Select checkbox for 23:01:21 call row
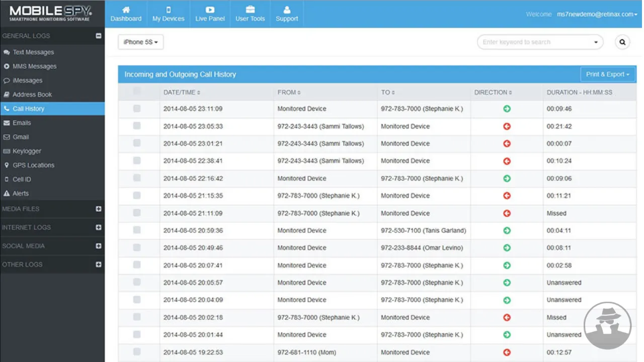Screen dimensions: 644x362 [x=137, y=143]
